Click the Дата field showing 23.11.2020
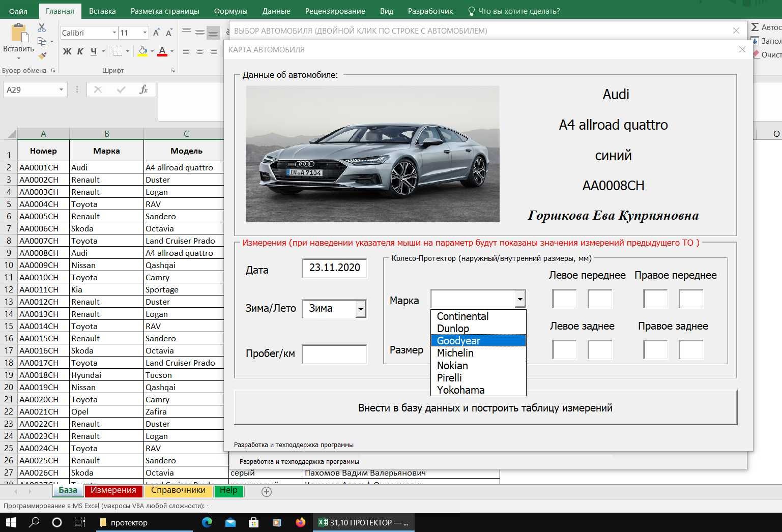 [x=334, y=268]
